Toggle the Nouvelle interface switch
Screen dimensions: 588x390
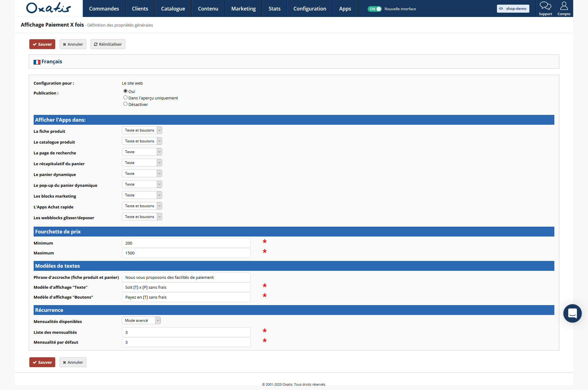point(374,9)
